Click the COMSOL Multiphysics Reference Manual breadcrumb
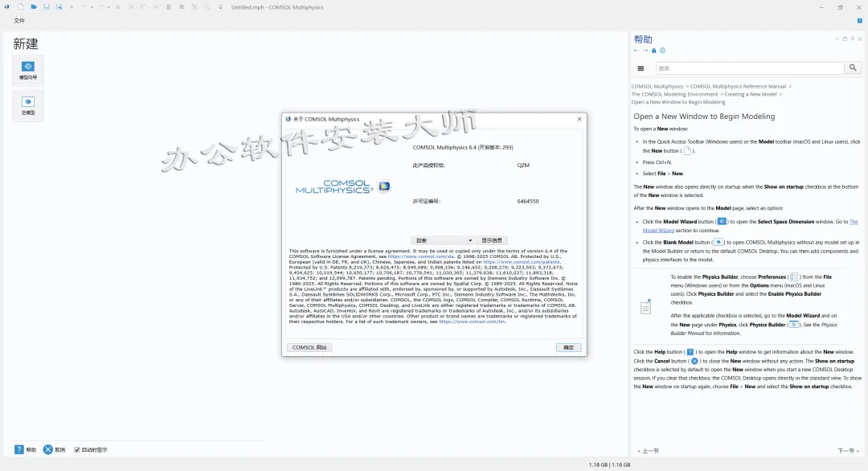The height and width of the screenshot is (471, 868). coord(738,86)
